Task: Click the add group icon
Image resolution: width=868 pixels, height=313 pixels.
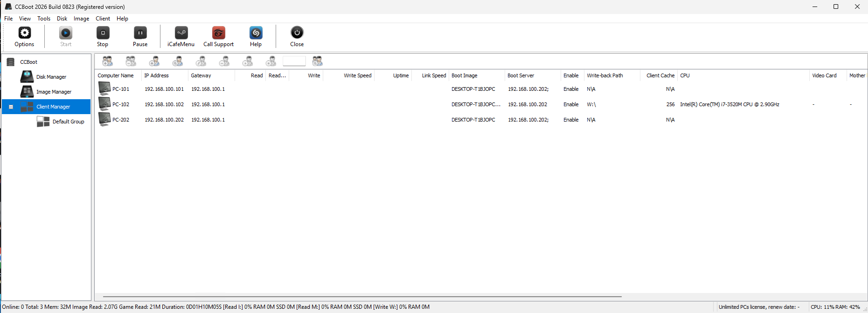Action: 108,61
